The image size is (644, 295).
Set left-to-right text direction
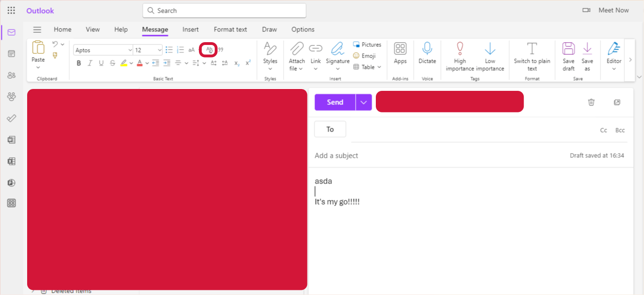click(x=213, y=63)
